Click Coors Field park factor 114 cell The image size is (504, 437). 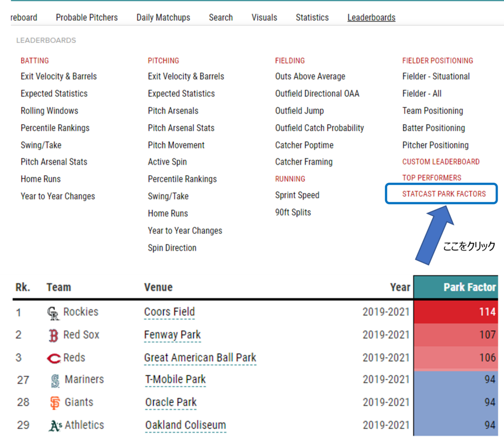tap(456, 312)
